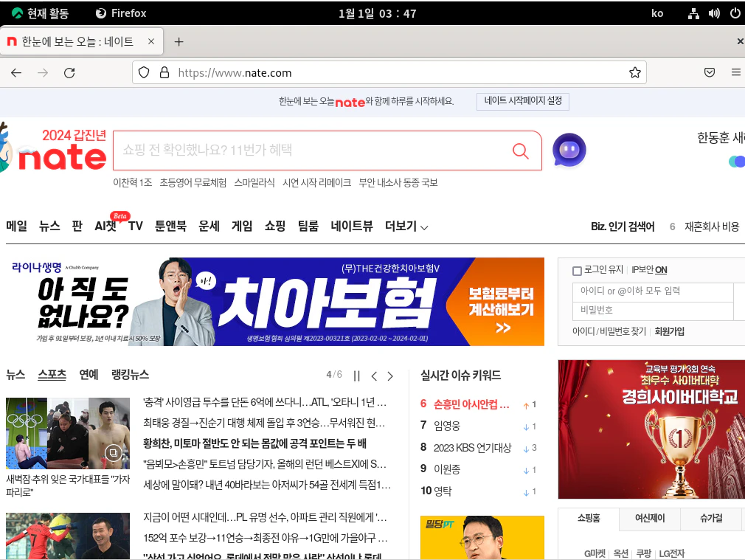Pause news rotation with pause icon
The image size is (745, 560).
pos(357,376)
